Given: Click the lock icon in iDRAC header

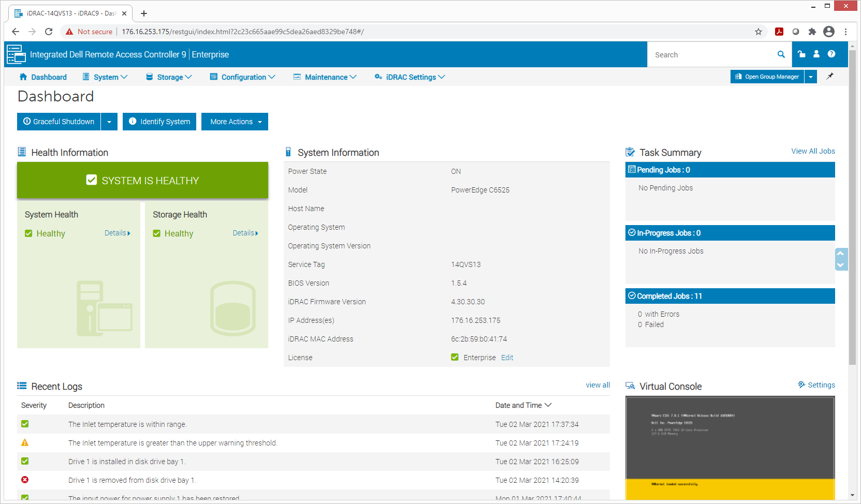Looking at the screenshot, I should (x=801, y=54).
